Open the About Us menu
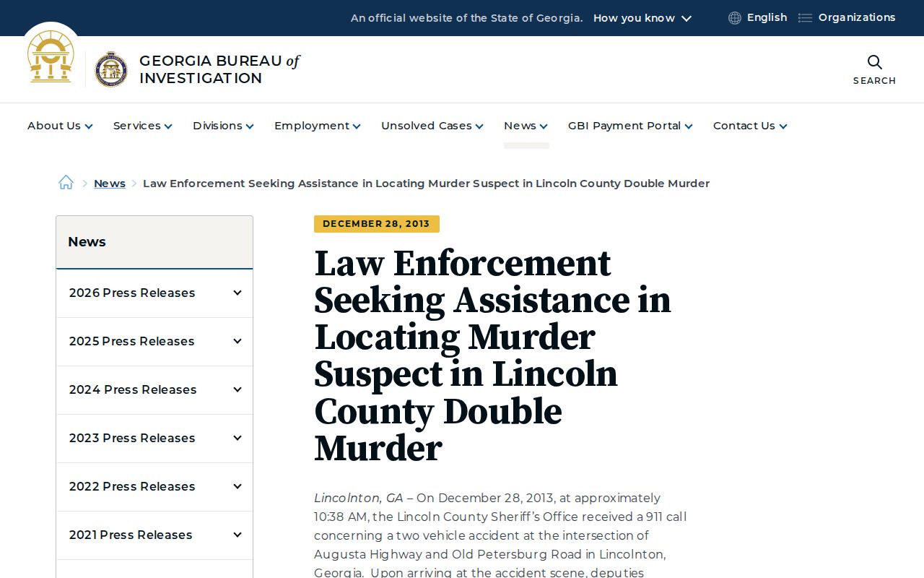 pyautogui.click(x=60, y=126)
